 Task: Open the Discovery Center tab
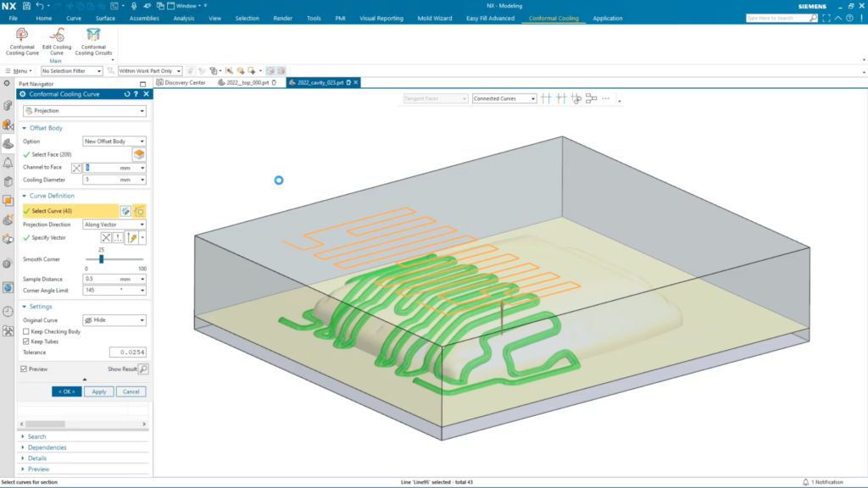(x=181, y=82)
